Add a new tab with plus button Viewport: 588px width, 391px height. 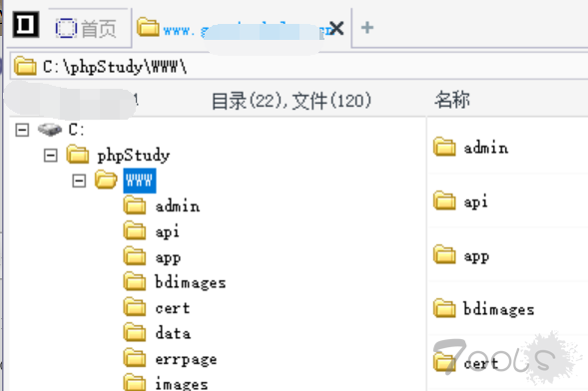coord(367,28)
